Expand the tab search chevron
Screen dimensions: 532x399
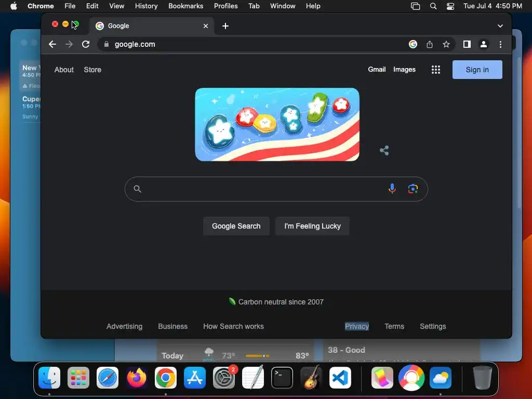(500, 26)
